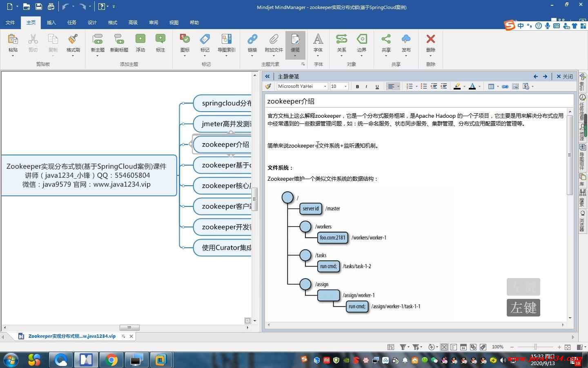Viewport: 588px width, 368px height.
Task: Click the Save icon in quick access toolbar
Action: point(38,7)
